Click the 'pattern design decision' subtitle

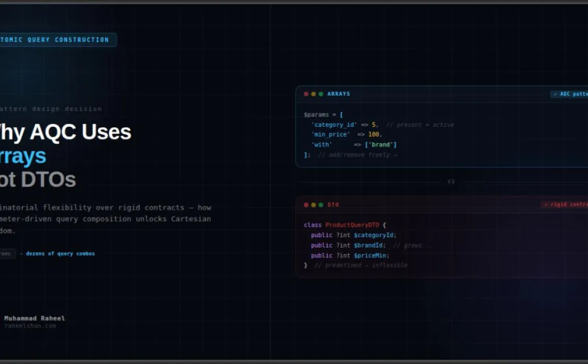coord(50,109)
